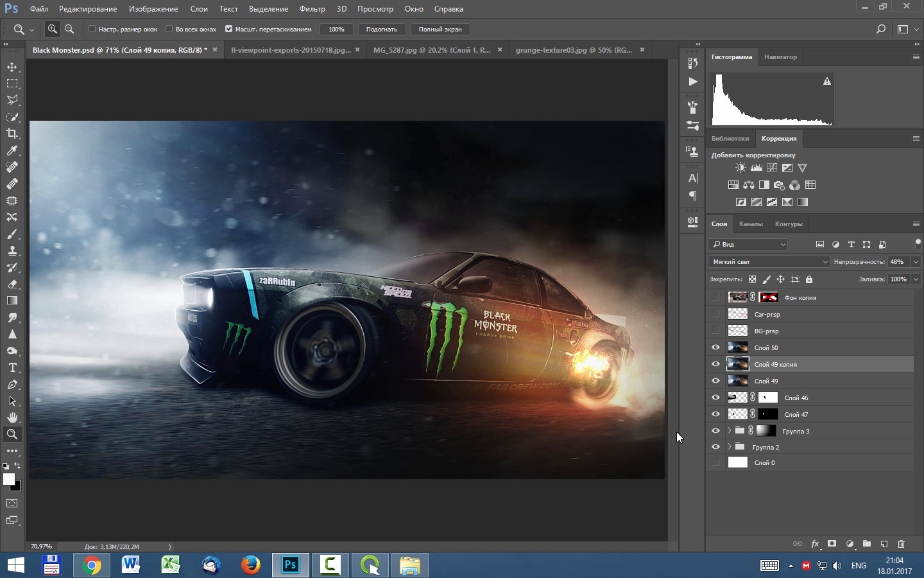The width and height of the screenshot is (924, 578).
Task: Add a Channel Mixer adjustment
Action: [x=794, y=185]
